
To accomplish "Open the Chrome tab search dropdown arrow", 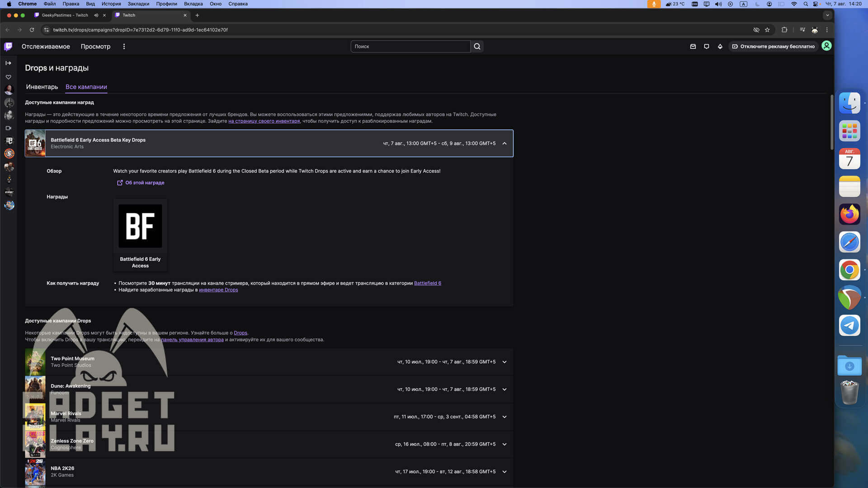I will coord(827,15).
